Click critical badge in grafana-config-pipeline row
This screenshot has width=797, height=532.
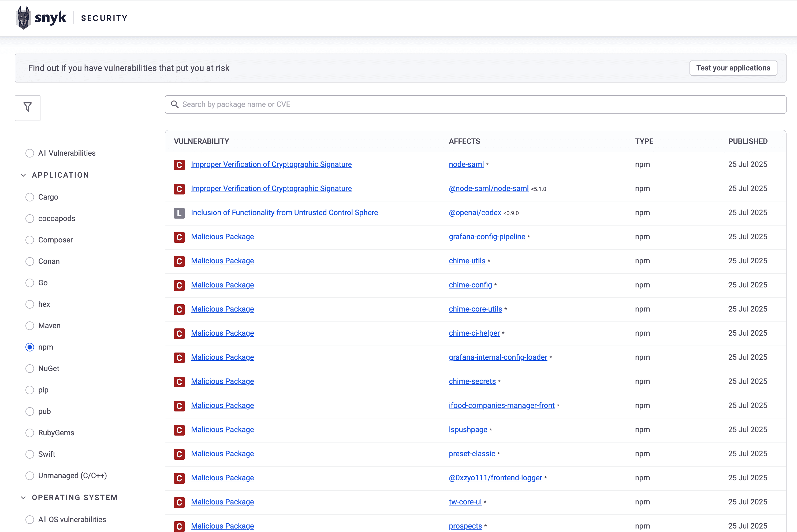(179, 237)
